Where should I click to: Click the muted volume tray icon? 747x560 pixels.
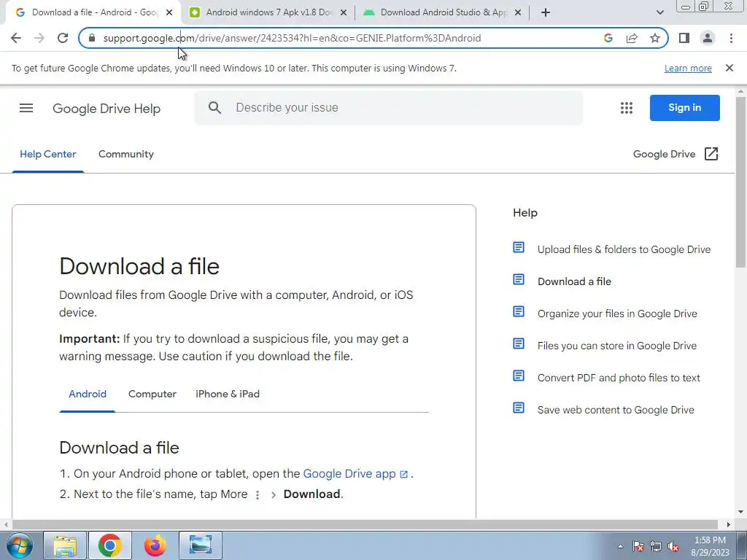673,546
